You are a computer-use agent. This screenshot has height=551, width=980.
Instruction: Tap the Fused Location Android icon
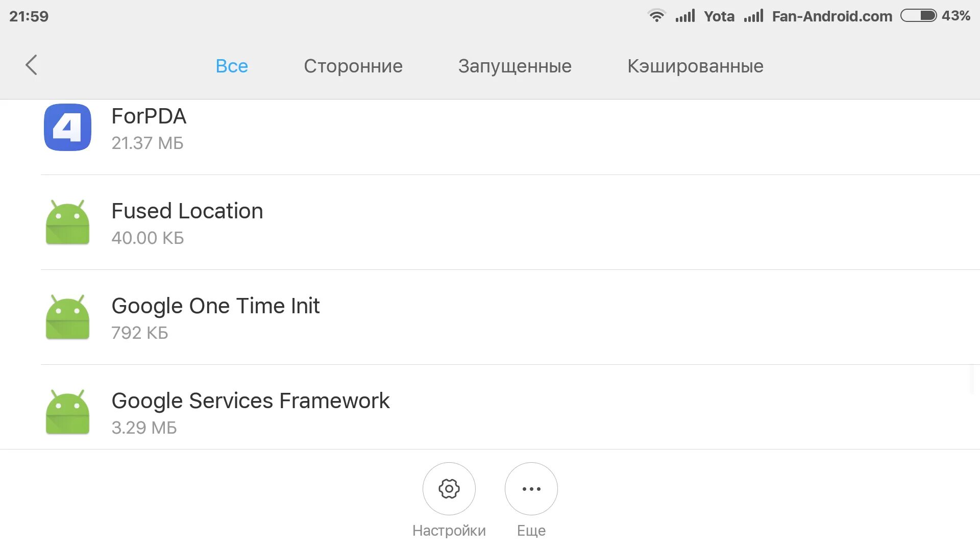point(67,222)
